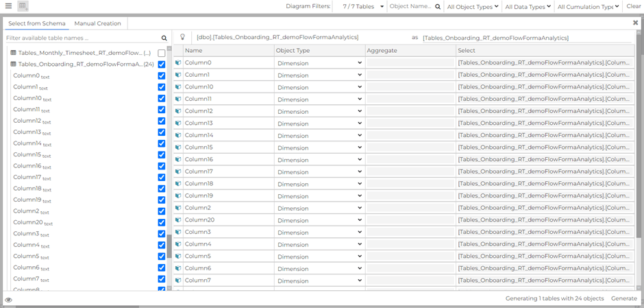Switch to the Manual Creation tab

[98, 23]
